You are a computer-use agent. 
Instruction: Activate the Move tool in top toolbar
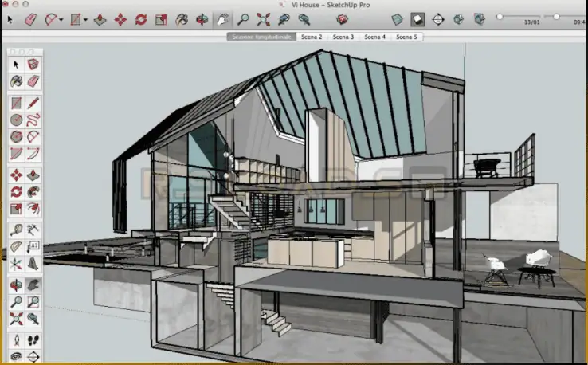tap(120, 19)
